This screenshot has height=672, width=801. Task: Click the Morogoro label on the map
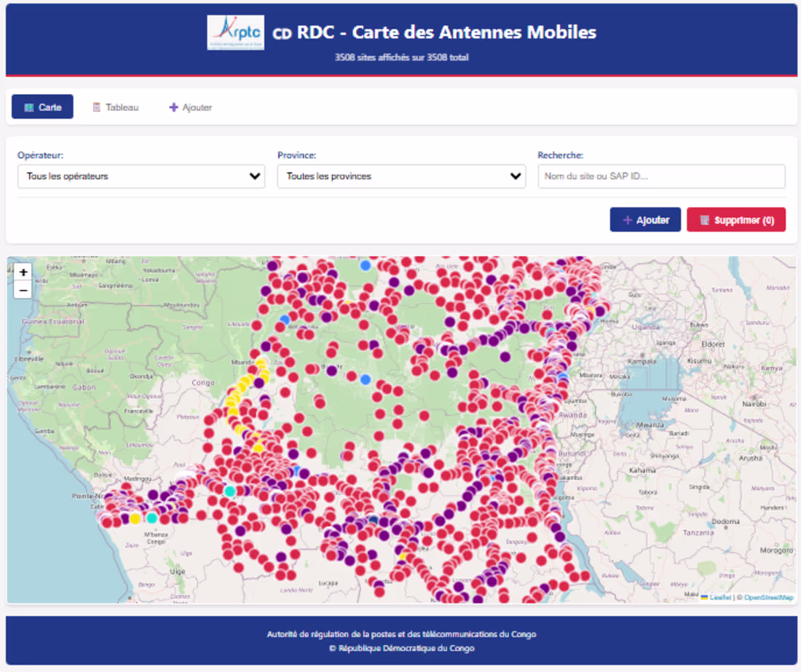[776, 550]
